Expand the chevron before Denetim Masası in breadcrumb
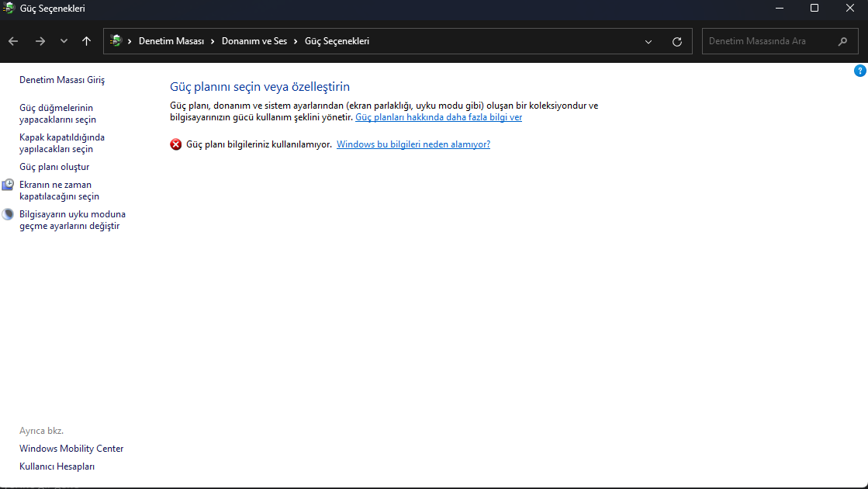Screen dimensions: 868x489 click(130, 42)
